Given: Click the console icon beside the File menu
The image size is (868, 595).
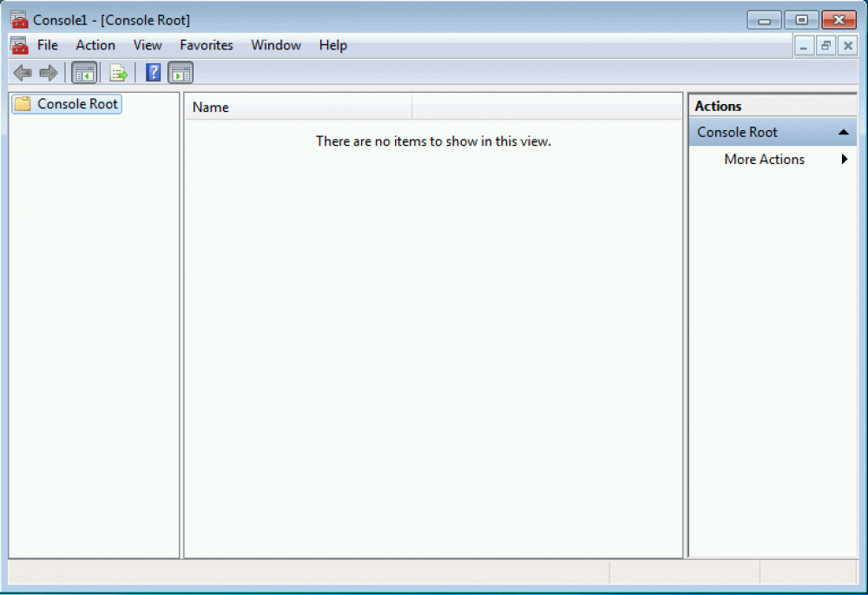Looking at the screenshot, I should coord(19,45).
